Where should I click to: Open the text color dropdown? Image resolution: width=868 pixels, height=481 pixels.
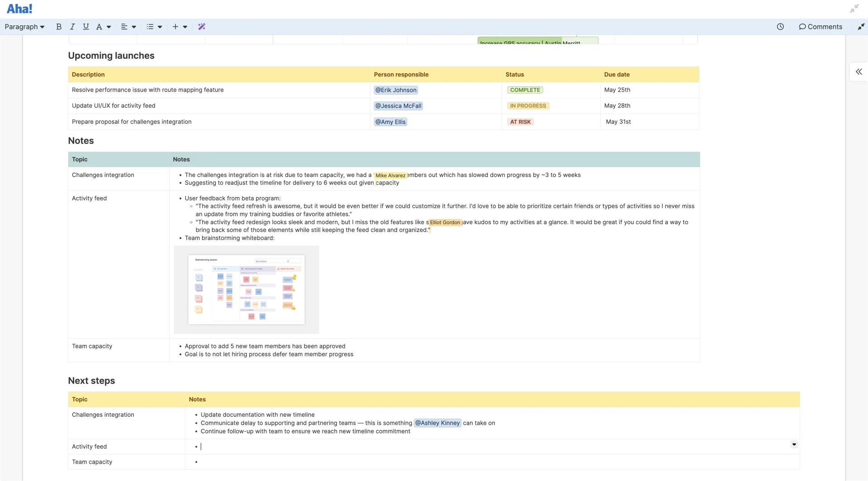pyautogui.click(x=104, y=27)
